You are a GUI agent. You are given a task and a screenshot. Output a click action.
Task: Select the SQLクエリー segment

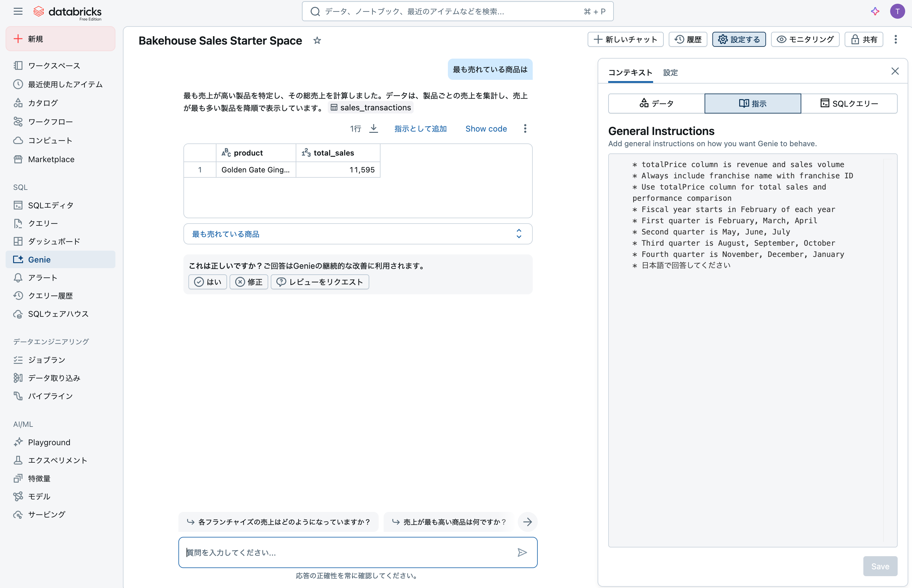click(x=849, y=103)
